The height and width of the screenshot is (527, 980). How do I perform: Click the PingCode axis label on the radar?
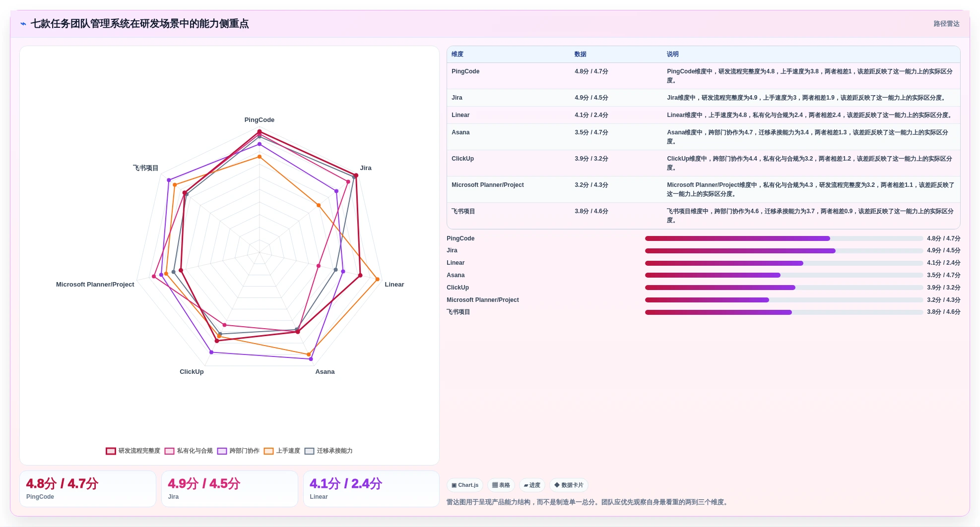coord(259,120)
